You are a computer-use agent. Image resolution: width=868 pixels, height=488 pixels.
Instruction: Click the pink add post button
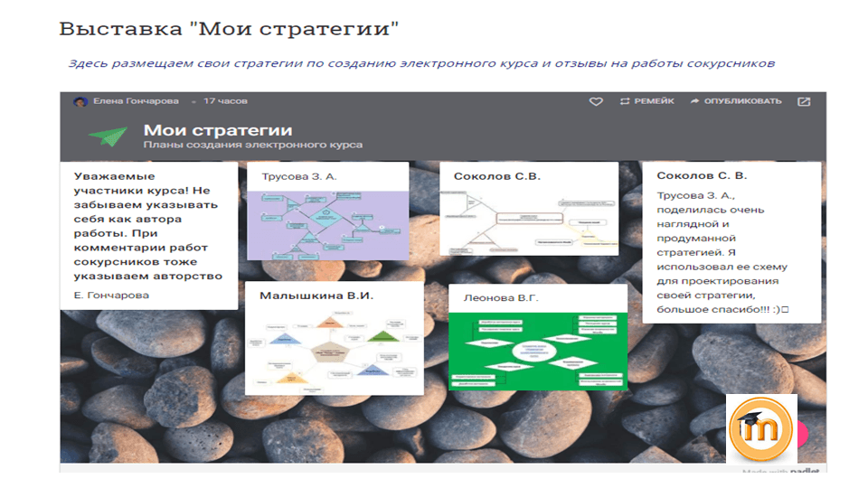coord(803,434)
